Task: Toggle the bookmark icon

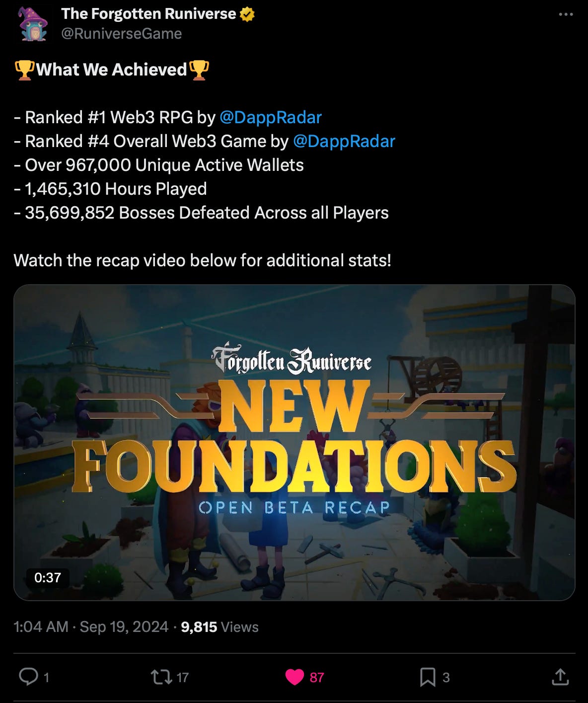Action: click(428, 677)
